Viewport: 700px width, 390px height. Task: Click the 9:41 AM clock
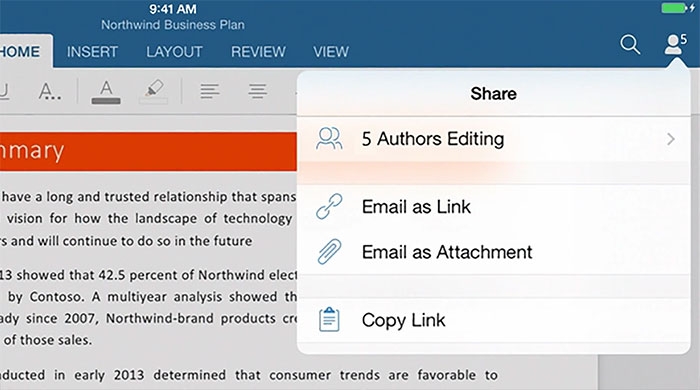click(173, 8)
